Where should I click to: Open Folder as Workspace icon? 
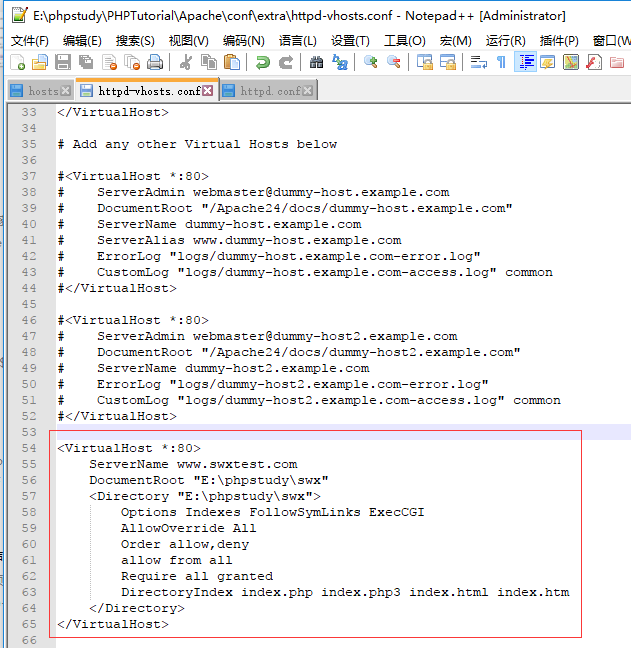(617, 62)
